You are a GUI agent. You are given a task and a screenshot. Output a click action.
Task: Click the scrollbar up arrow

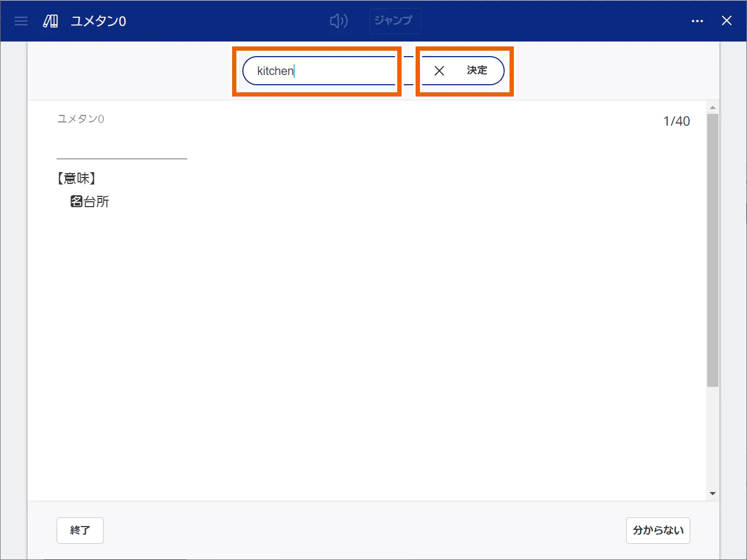click(x=712, y=107)
